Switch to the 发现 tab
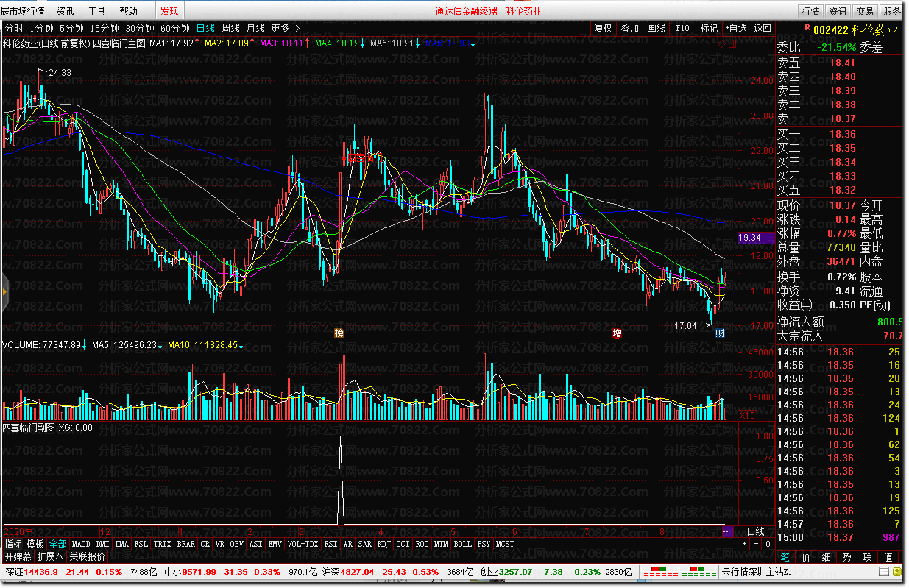The width and height of the screenshot is (909, 588). click(x=169, y=11)
